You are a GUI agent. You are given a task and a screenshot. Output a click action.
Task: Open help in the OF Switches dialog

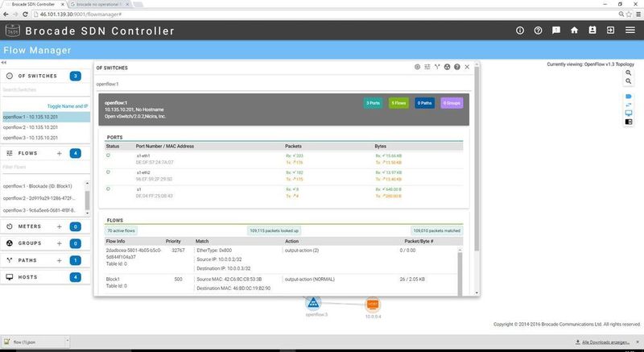(457, 67)
